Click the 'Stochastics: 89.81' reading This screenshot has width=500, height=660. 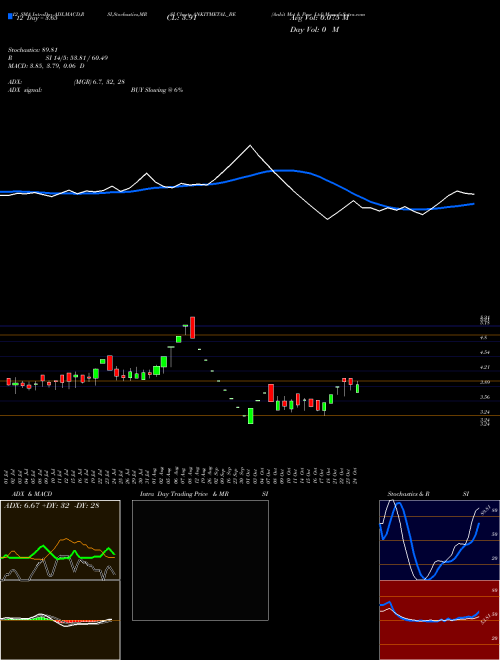(33, 50)
